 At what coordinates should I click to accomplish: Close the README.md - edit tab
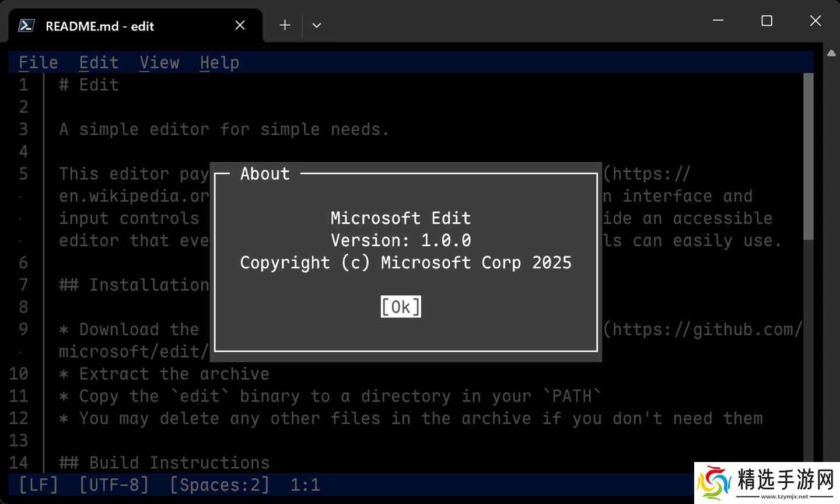click(240, 25)
